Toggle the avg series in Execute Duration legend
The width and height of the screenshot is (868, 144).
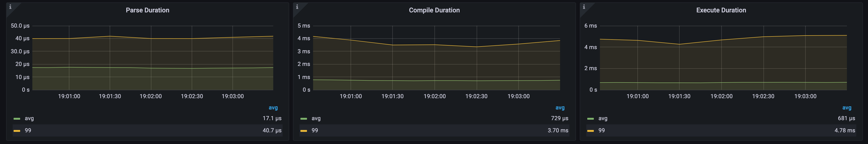[603, 119]
